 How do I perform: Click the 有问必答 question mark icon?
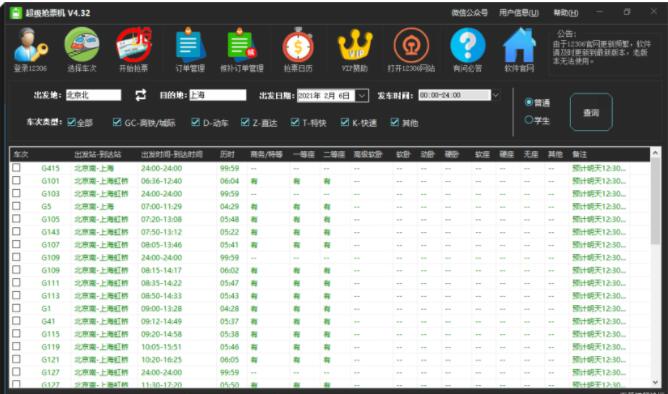click(467, 49)
